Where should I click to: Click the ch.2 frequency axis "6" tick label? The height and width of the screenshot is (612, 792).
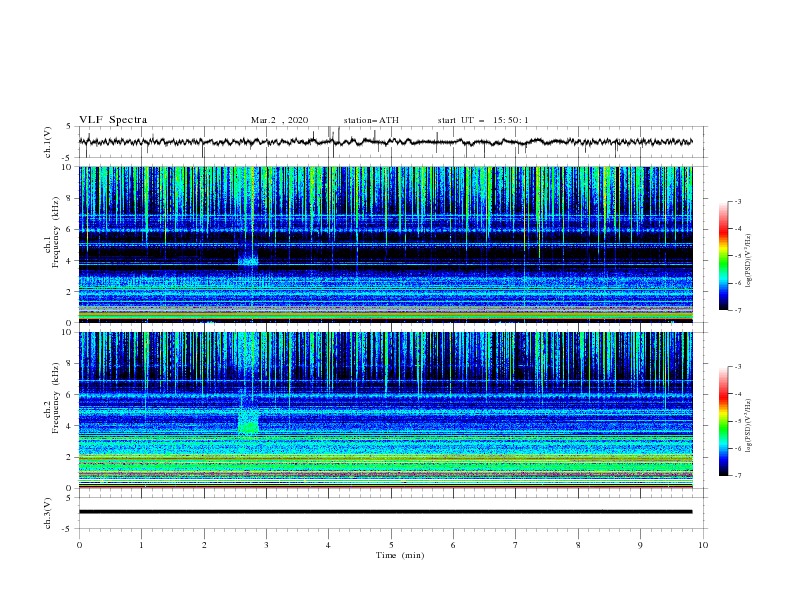70,394
